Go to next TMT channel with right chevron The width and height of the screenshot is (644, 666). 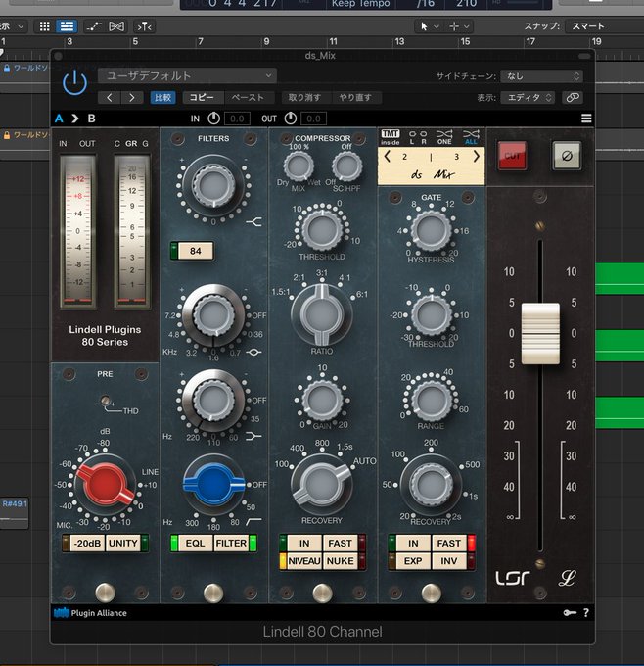click(x=477, y=157)
